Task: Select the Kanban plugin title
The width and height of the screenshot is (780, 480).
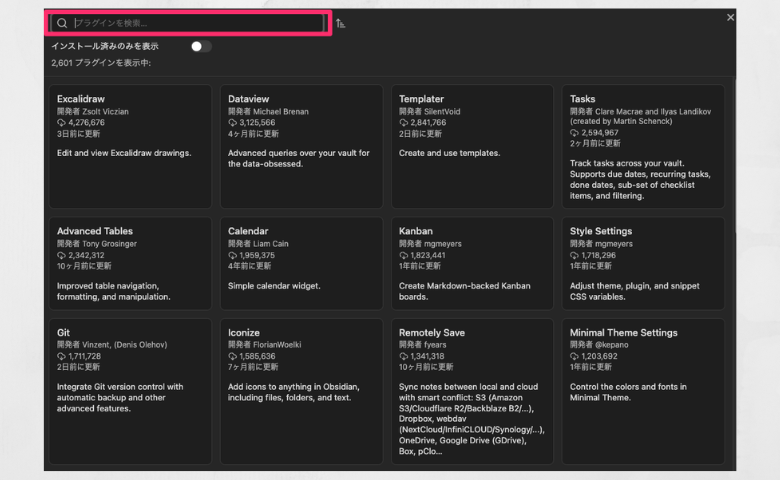Action: 415,231
